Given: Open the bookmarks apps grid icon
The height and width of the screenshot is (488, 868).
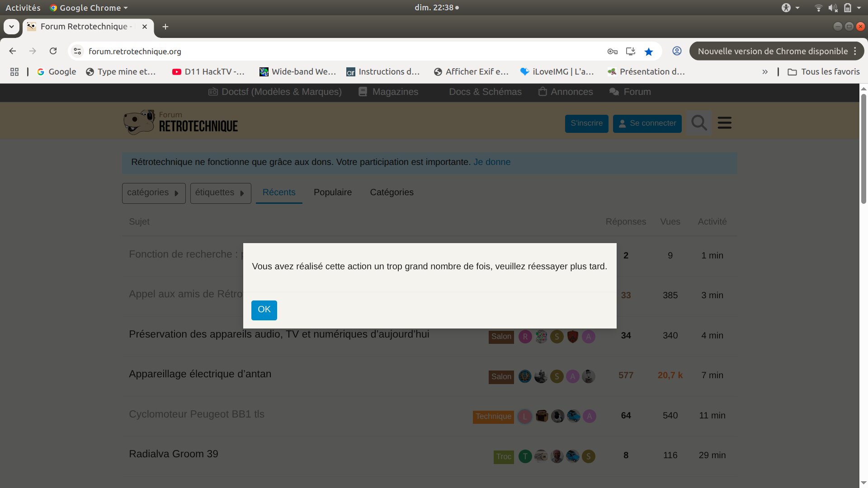Looking at the screenshot, I should 14,72.
